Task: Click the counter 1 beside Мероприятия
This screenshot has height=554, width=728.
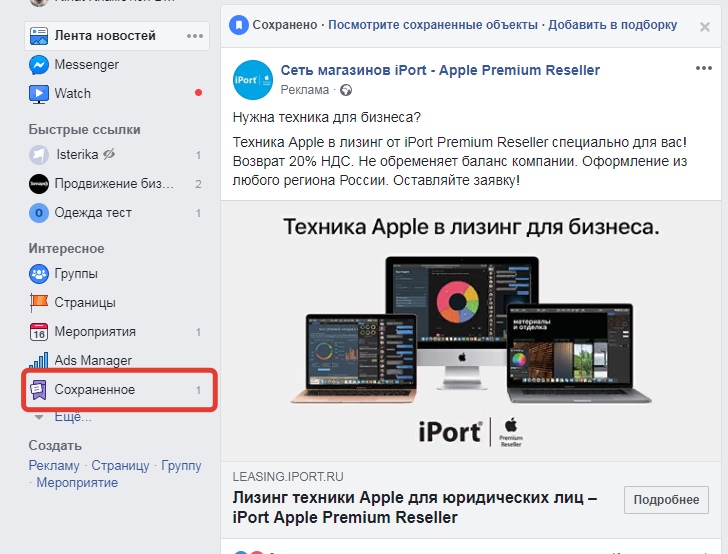Action: [x=198, y=332]
